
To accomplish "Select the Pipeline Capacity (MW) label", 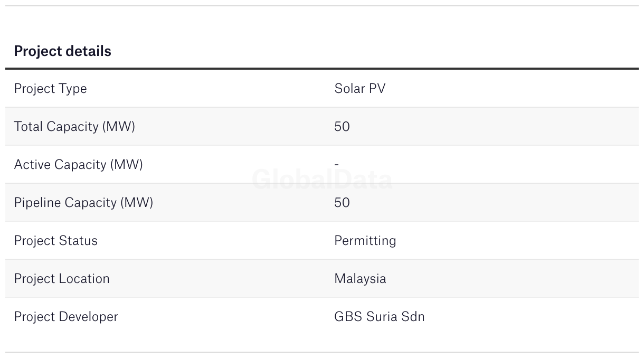I will coord(83,203).
